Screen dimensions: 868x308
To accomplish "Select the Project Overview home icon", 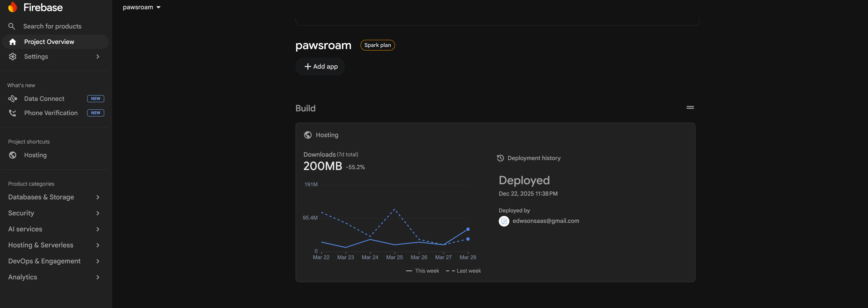I will pos(12,41).
